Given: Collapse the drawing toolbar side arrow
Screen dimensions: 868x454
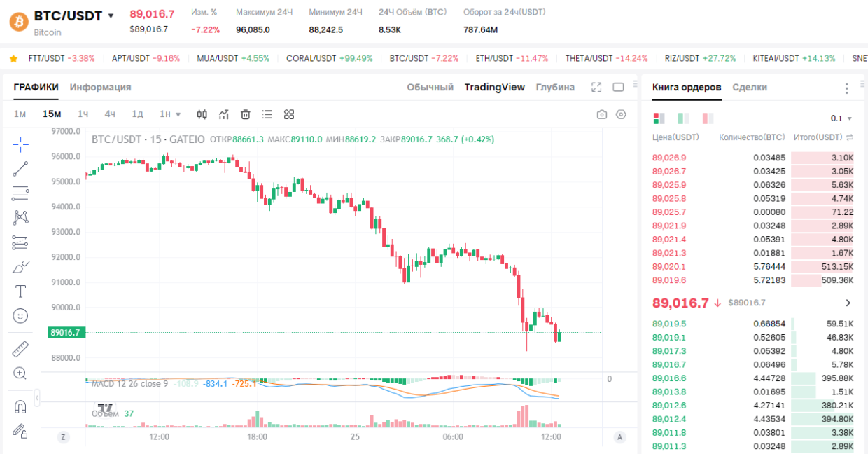Looking at the screenshot, I should tap(37, 399).
